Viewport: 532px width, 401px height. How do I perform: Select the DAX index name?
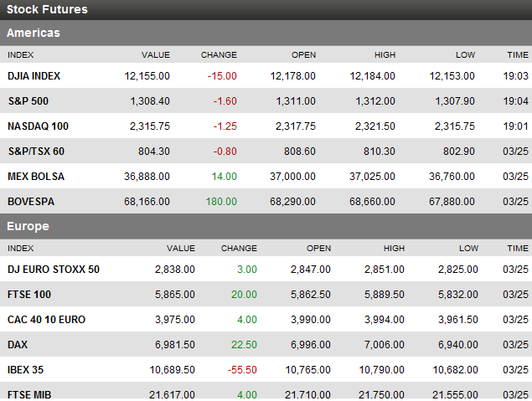coord(18,344)
